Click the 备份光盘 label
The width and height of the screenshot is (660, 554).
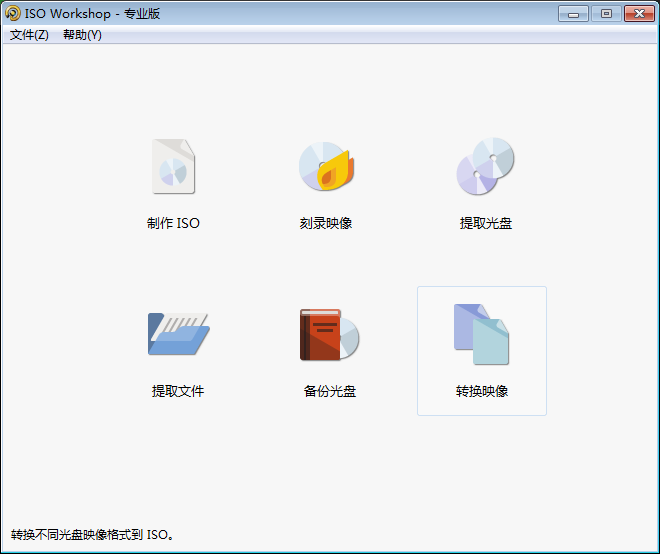click(330, 391)
